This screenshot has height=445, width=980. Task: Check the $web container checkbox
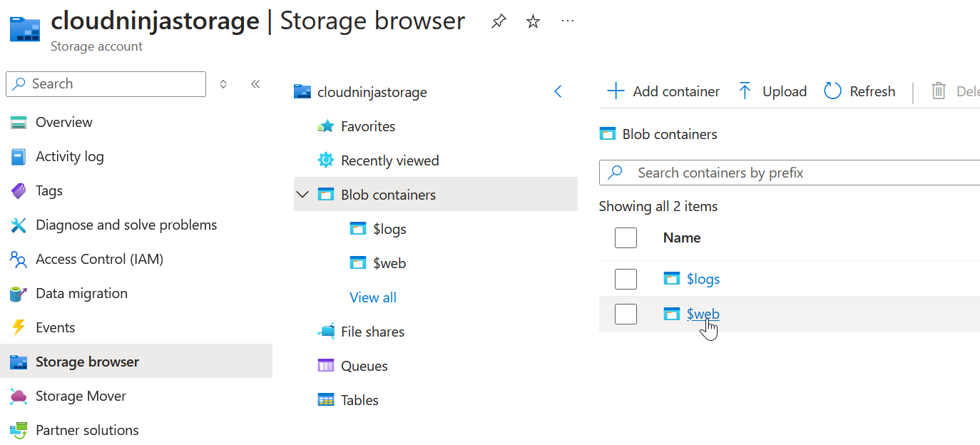coord(626,314)
